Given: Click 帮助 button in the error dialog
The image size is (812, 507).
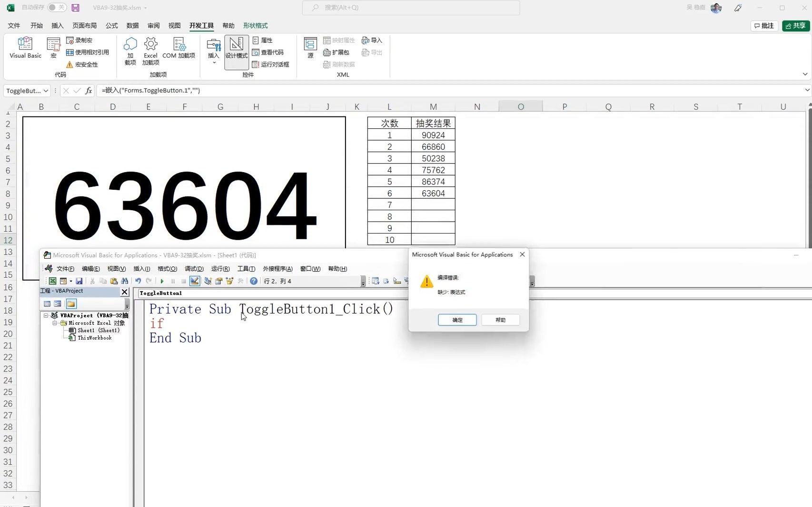Looking at the screenshot, I should pyautogui.click(x=500, y=320).
